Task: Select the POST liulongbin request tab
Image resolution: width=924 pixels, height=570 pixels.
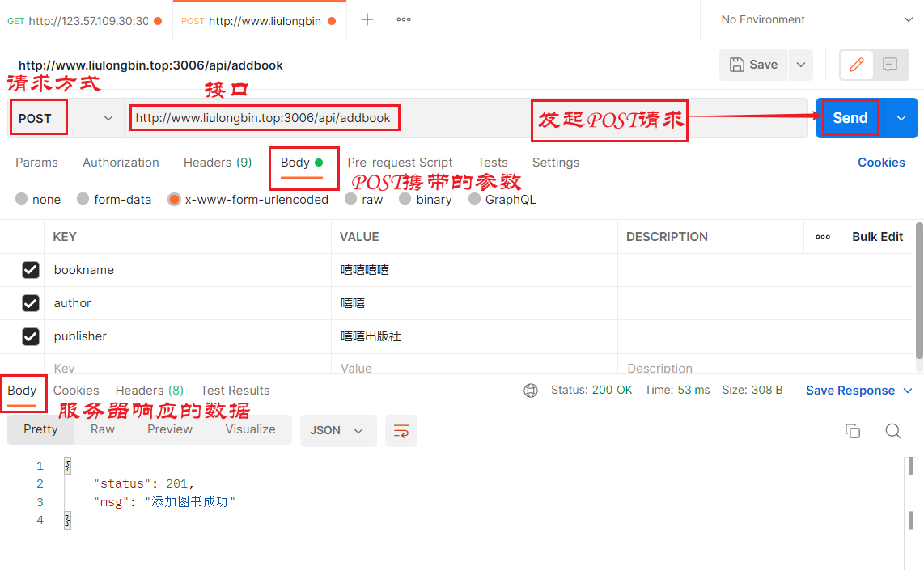Action: click(x=259, y=21)
